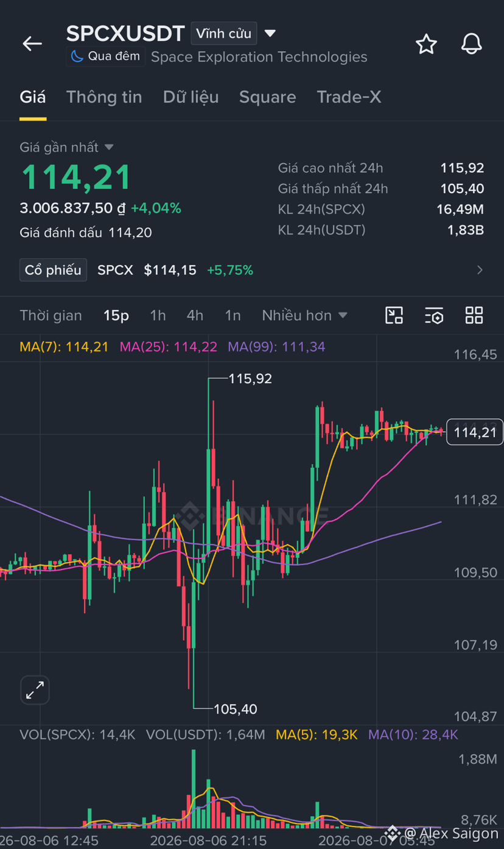Open the chart layout grid icon
The width and height of the screenshot is (504, 849).
474,315
